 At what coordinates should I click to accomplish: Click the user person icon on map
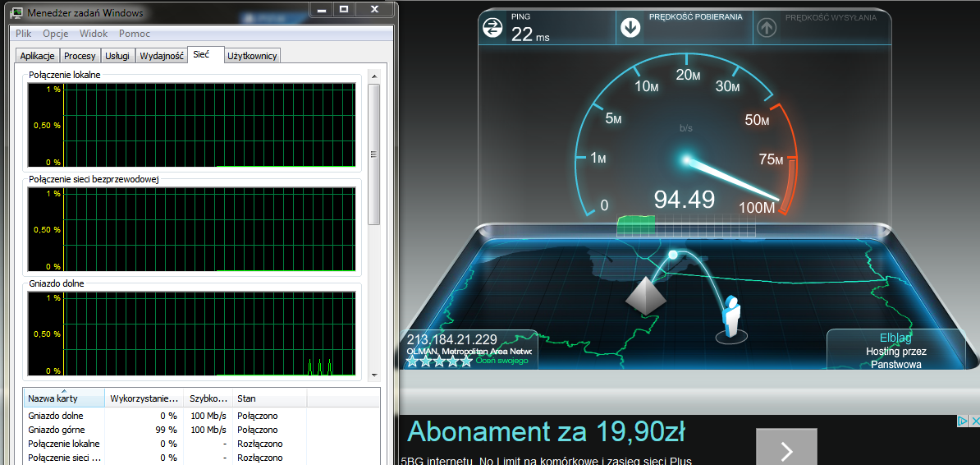click(730, 316)
